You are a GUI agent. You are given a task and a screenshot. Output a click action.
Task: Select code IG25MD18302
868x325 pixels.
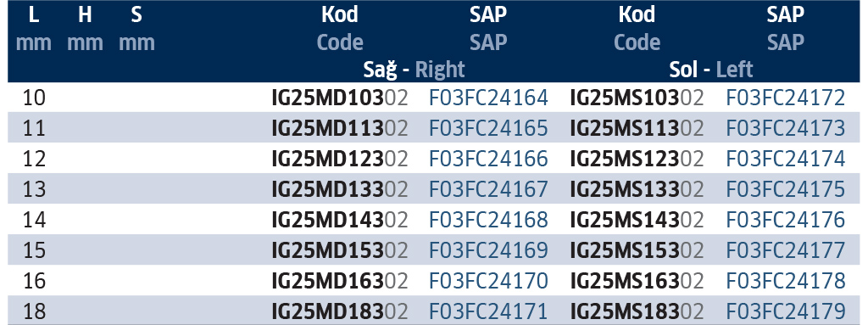click(x=340, y=311)
